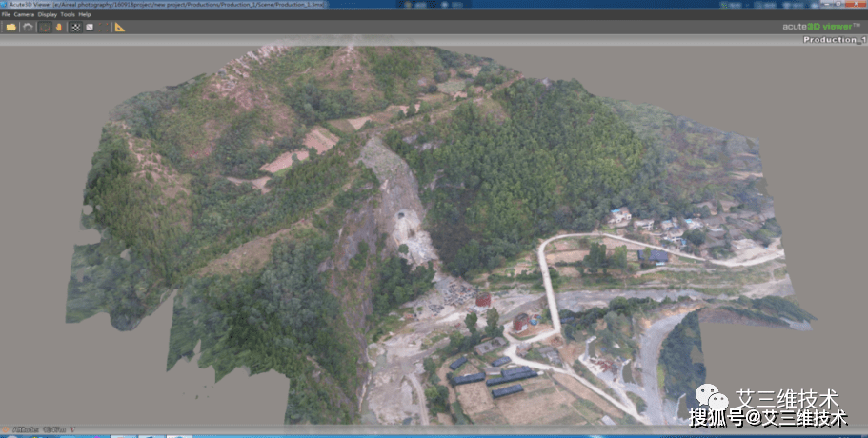Toggle the checkered texture display mode
868x438 pixels.
pyautogui.click(x=76, y=27)
